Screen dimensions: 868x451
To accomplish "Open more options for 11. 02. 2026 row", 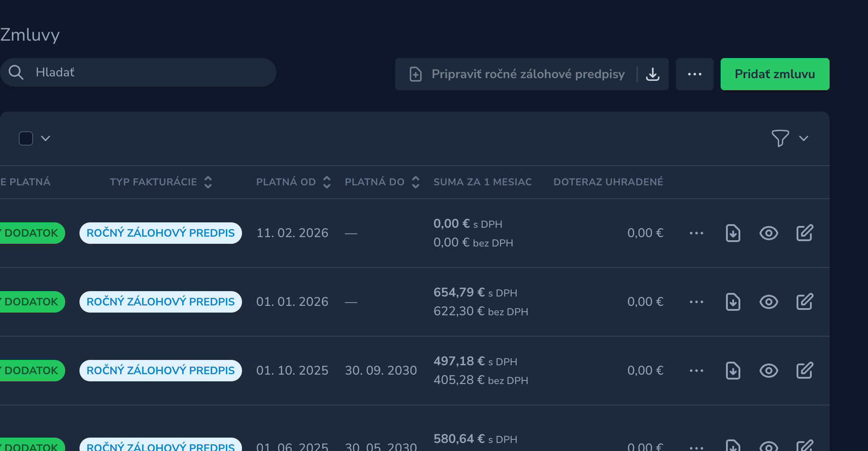I will [x=696, y=233].
